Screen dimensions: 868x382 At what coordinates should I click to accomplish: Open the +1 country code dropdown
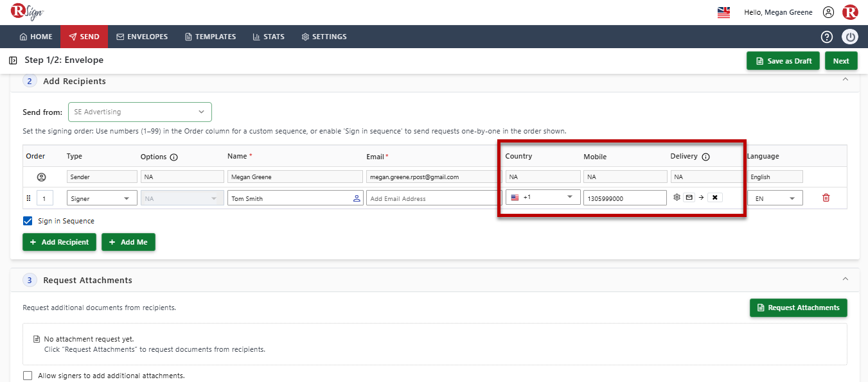pyautogui.click(x=543, y=197)
